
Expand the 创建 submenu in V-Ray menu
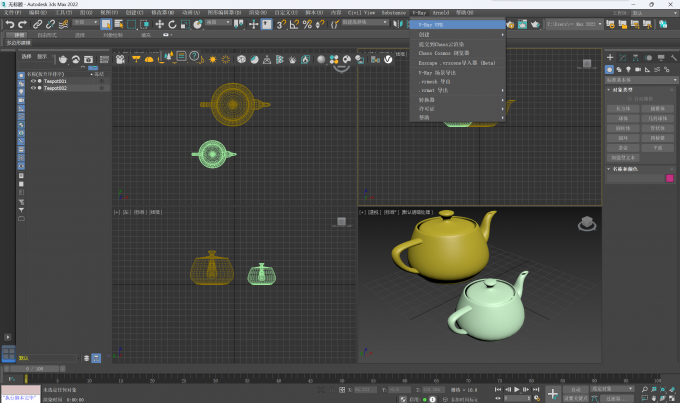coord(458,34)
